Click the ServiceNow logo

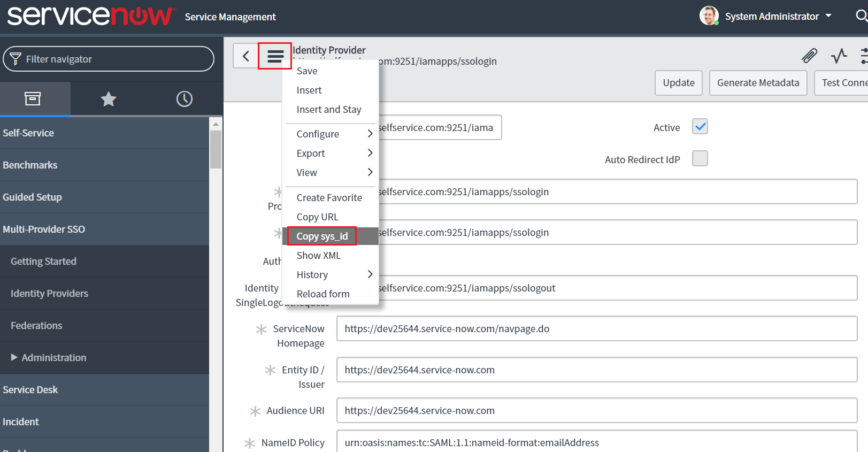(x=90, y=16)
